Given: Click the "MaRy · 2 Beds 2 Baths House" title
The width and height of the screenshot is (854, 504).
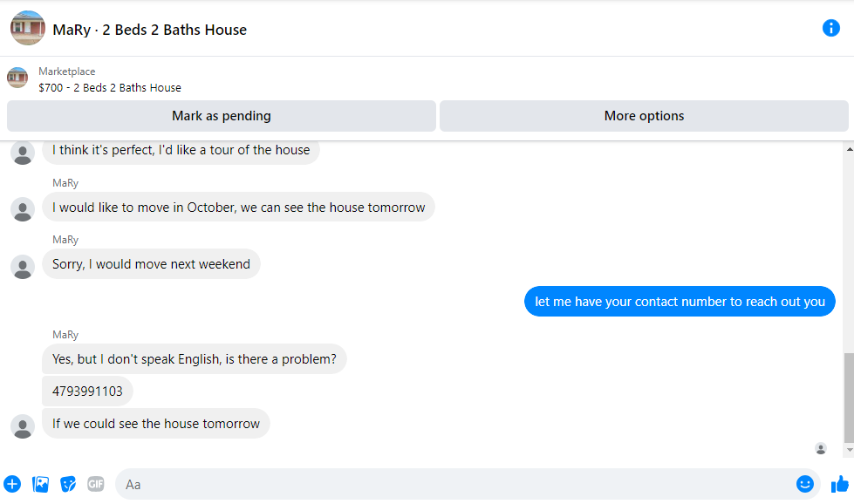Looking at the screenshot, I should (149, 30).
